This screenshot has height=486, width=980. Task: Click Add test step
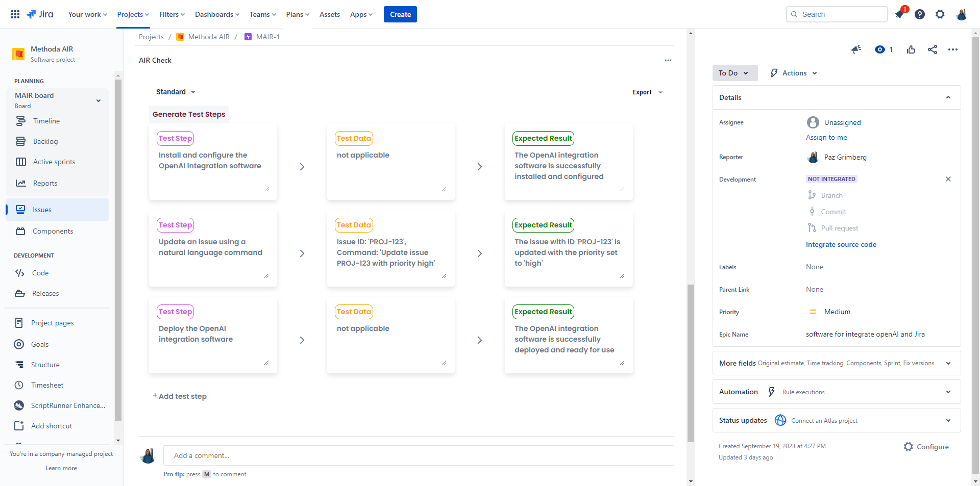click(180, 396)
